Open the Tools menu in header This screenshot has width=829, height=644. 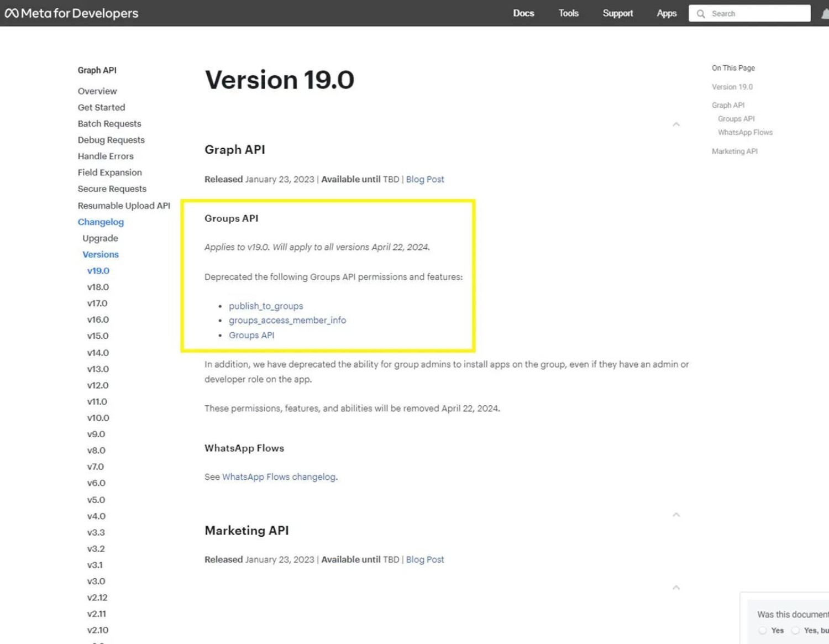568,13
